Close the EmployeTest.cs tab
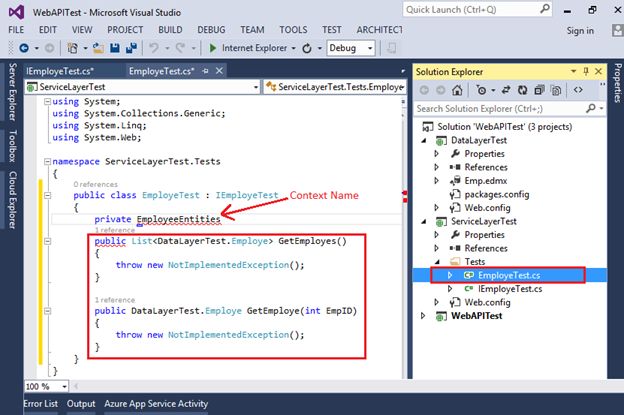 (219, 71)
